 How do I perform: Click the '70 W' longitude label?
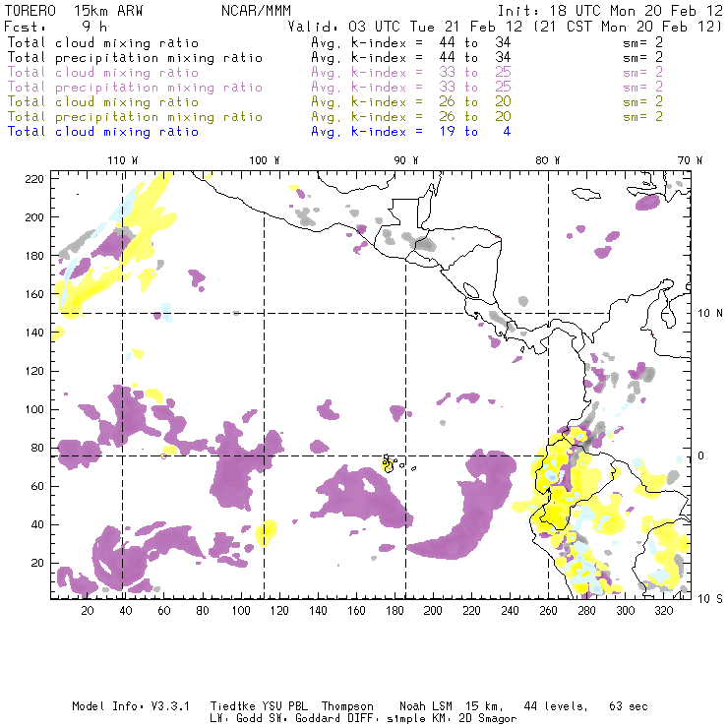[x=690, y=160]
